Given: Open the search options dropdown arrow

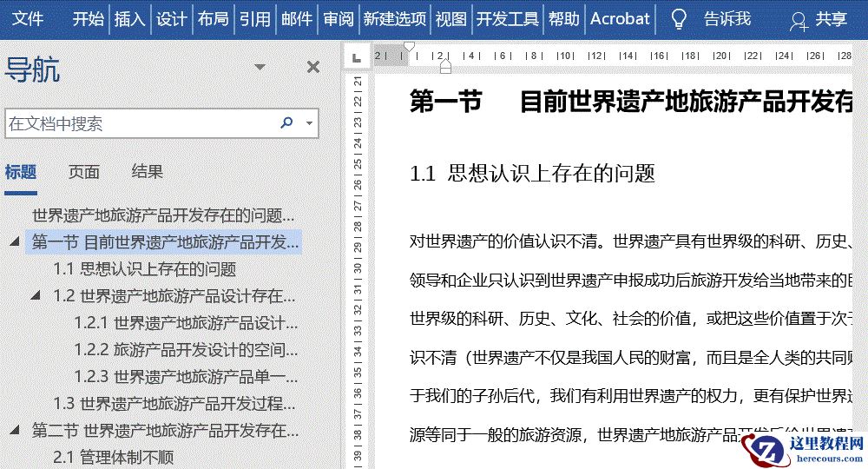Looking at the screenshot, I should click(310, 123).
